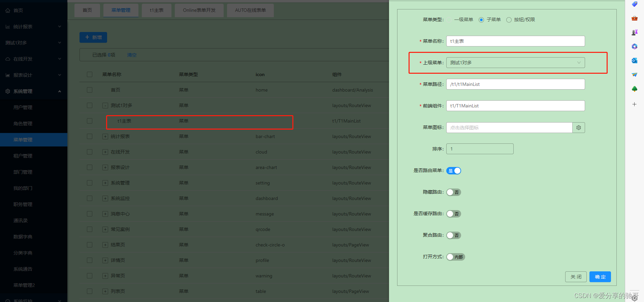
Task: Switch to the 首页 tab
Action: point(87,10)
